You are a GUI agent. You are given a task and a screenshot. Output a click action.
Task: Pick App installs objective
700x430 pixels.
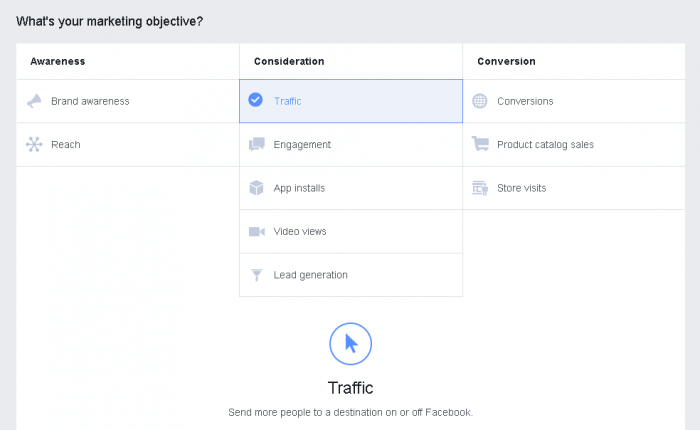(299, 188)
